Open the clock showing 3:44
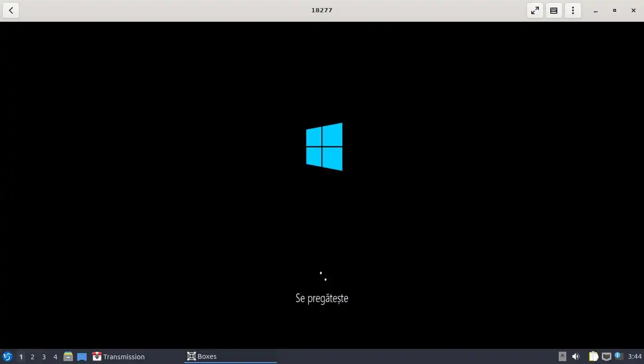 point(635,356)
